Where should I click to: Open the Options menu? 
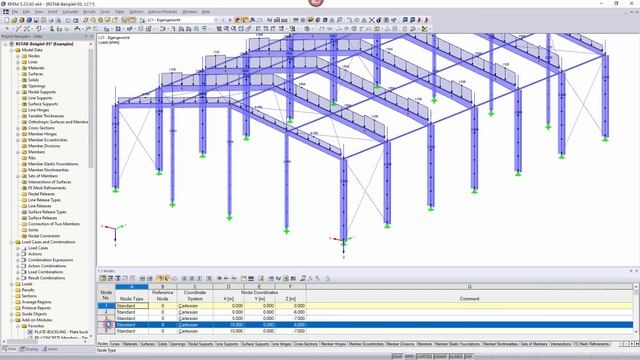click(136, 12)
